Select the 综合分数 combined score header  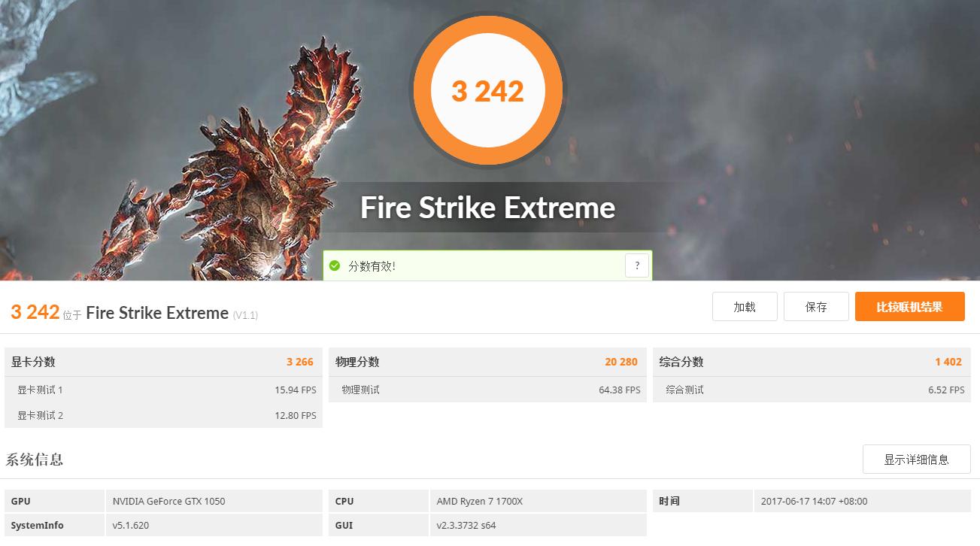812,362
